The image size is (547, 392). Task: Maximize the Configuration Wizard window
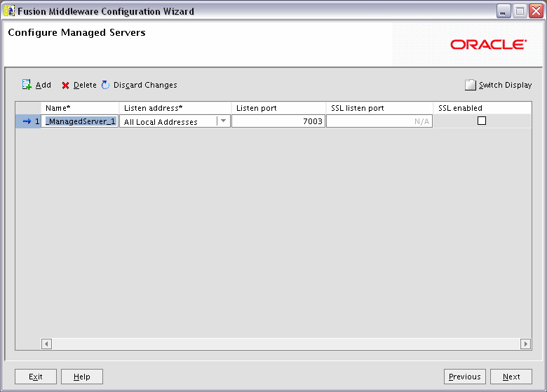pos(520,11)
